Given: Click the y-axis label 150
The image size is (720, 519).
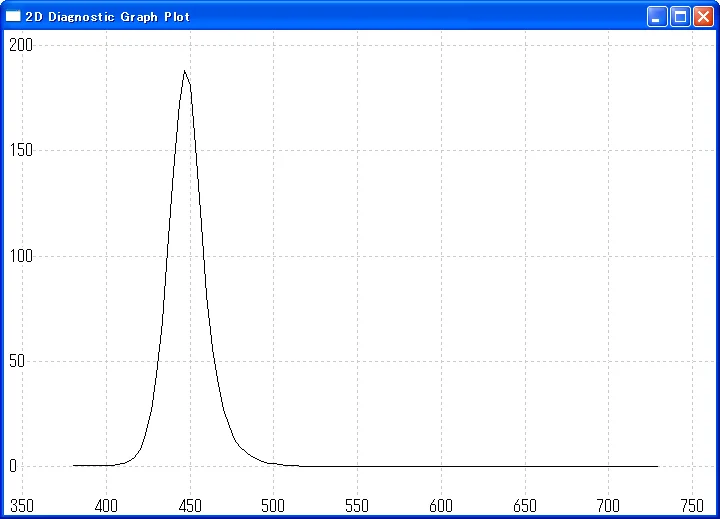Looking at the screenshot, I should (x=21, y=150).
